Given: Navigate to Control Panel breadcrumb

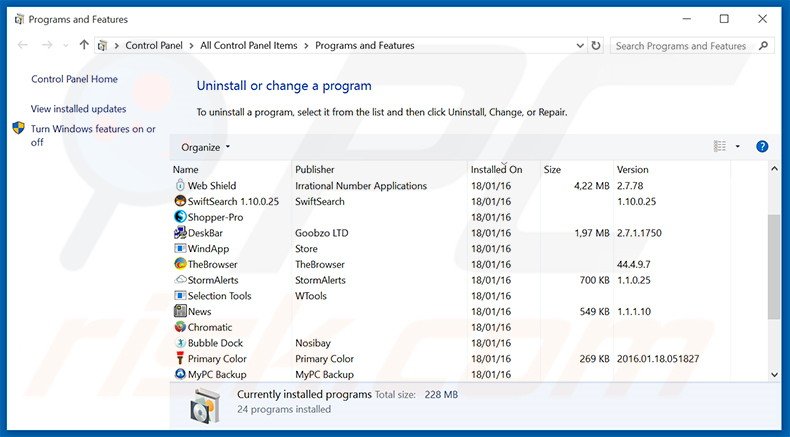Looking at the screenshot, I should point(154,45).
